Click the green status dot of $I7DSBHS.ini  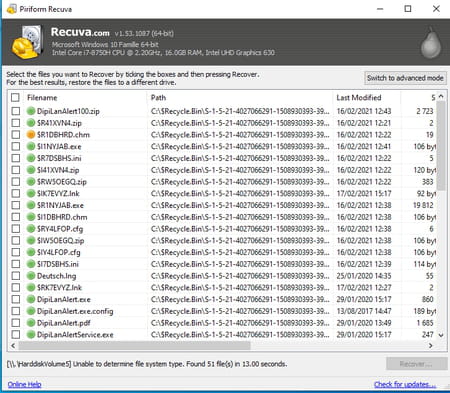[31, 264]
